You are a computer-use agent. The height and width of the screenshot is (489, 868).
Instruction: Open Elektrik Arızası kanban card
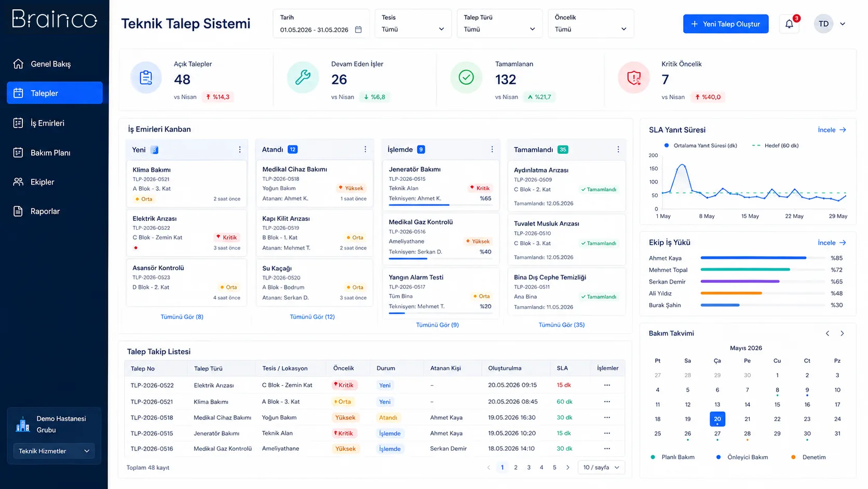(x=186, y=233)
